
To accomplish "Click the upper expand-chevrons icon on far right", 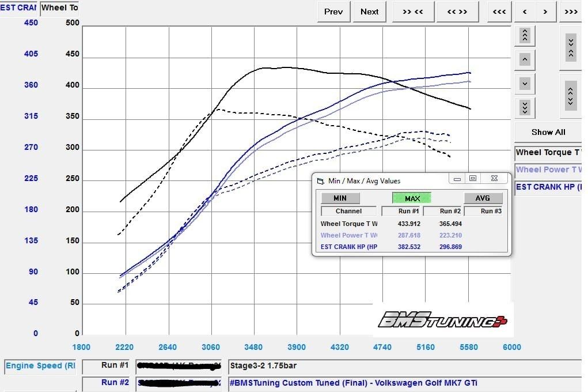I will (570, 46).
